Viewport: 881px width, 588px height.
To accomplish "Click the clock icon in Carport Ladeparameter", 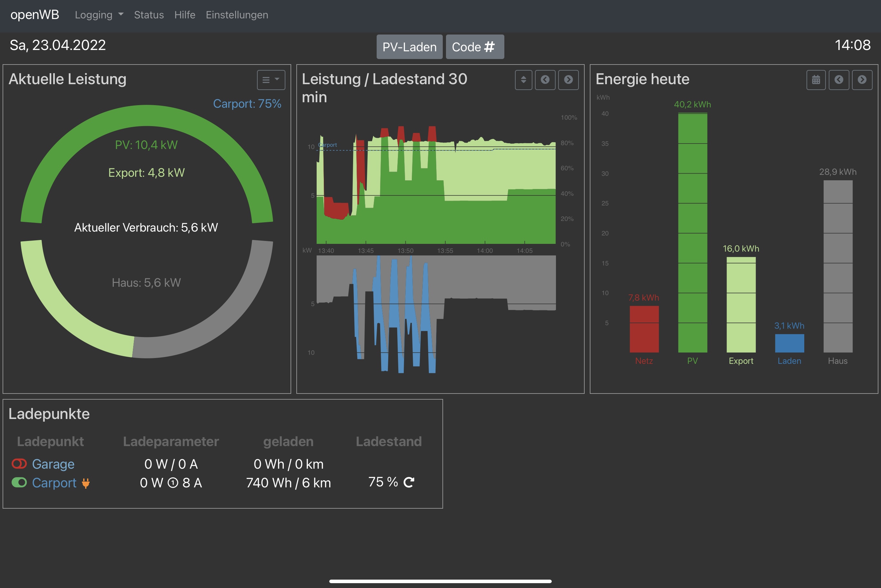I will pyautogui.click(x=173, y=483).
